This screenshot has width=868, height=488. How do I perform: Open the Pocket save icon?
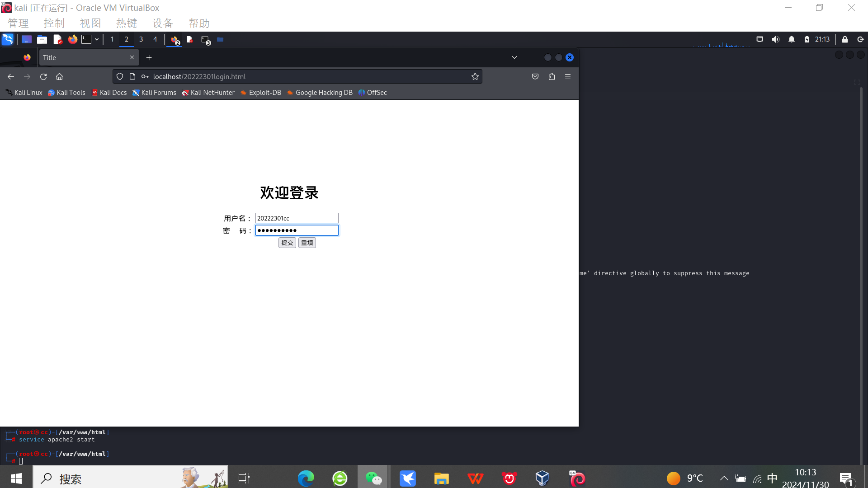click(535, 77)
